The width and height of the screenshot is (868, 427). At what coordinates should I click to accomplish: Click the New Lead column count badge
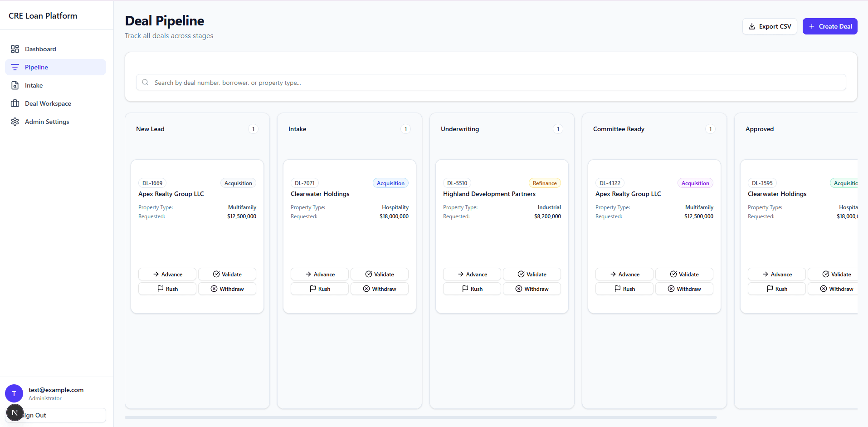[253, 129]
